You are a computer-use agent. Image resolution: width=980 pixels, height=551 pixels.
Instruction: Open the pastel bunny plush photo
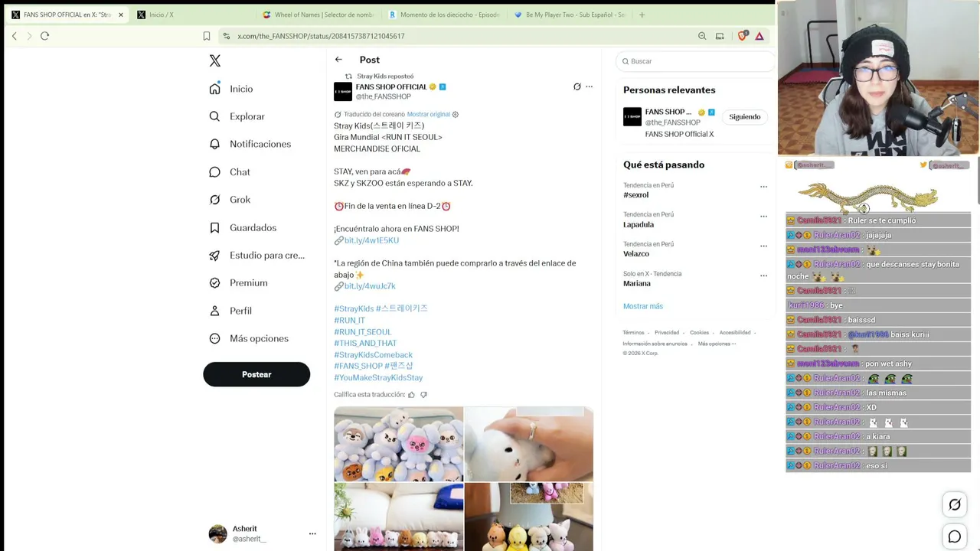click(398, 517)
